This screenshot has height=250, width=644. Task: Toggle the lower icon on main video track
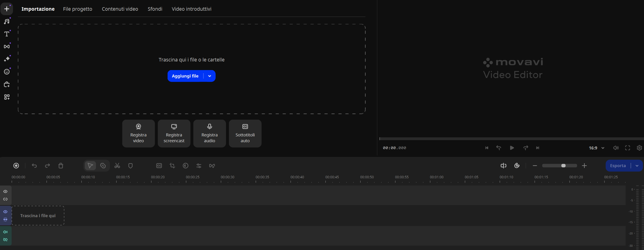point(5,220)
